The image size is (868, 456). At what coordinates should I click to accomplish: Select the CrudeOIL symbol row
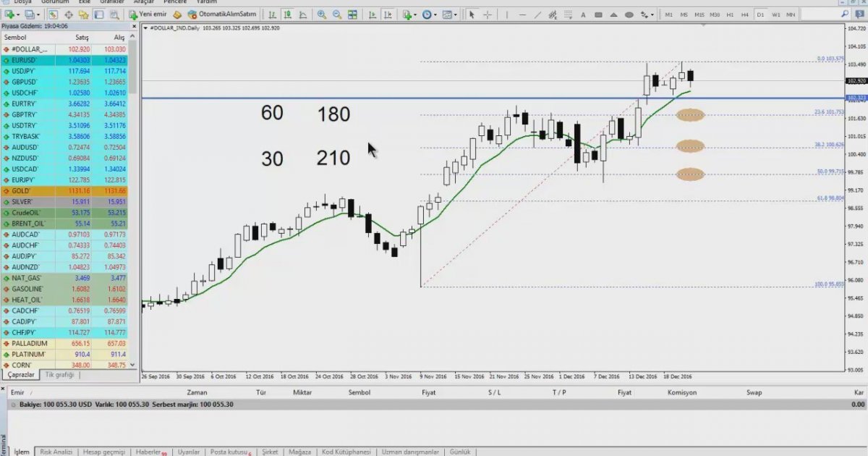click(x=65, y=213)
